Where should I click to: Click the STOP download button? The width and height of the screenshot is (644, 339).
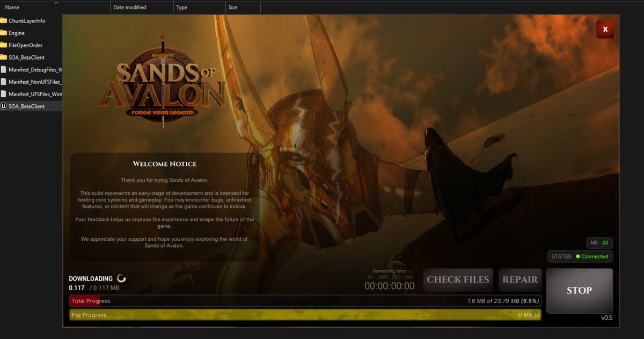(579, 291)
